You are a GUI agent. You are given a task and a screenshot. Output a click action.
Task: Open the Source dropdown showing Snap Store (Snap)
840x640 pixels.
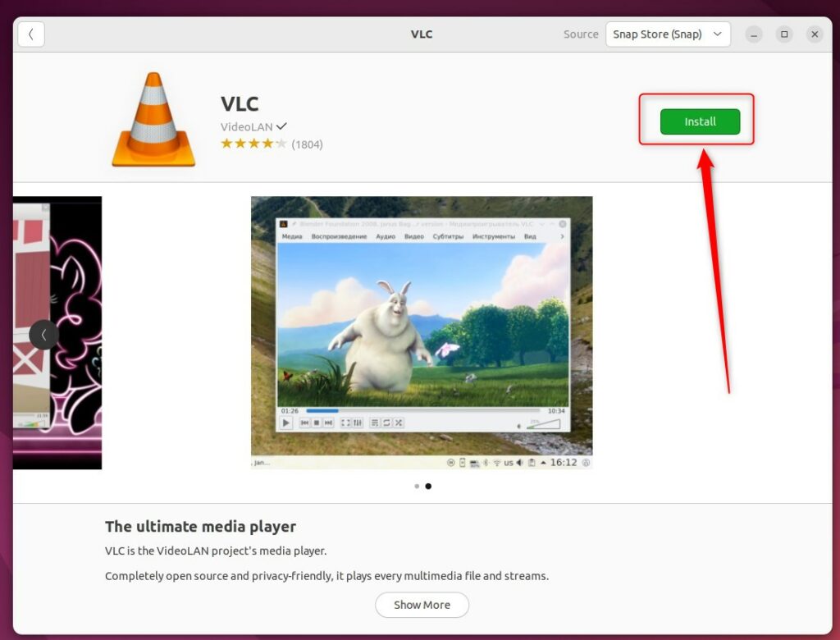668,34
